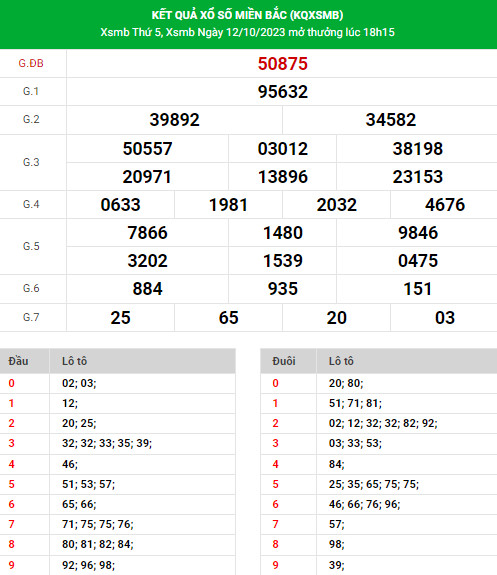
Task: Select the G.6 number 935
Action: (x=282, y=289)
